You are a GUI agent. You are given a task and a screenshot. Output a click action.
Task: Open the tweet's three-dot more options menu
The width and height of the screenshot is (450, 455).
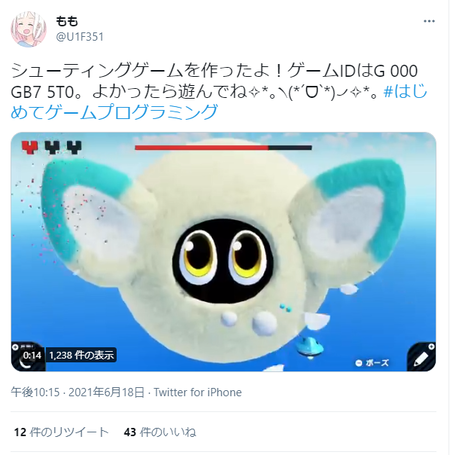point(429,21)
